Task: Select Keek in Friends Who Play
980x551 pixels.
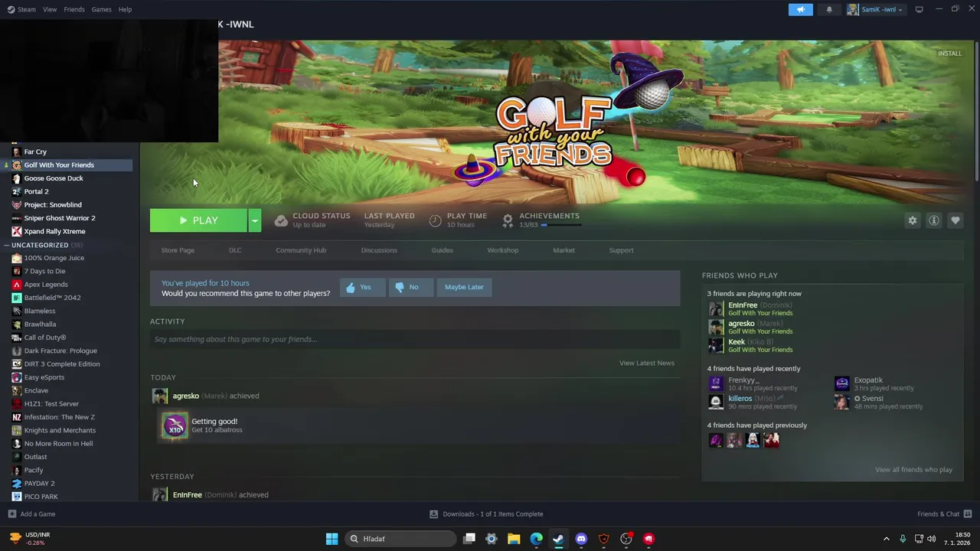Action: tap(737, 342)
